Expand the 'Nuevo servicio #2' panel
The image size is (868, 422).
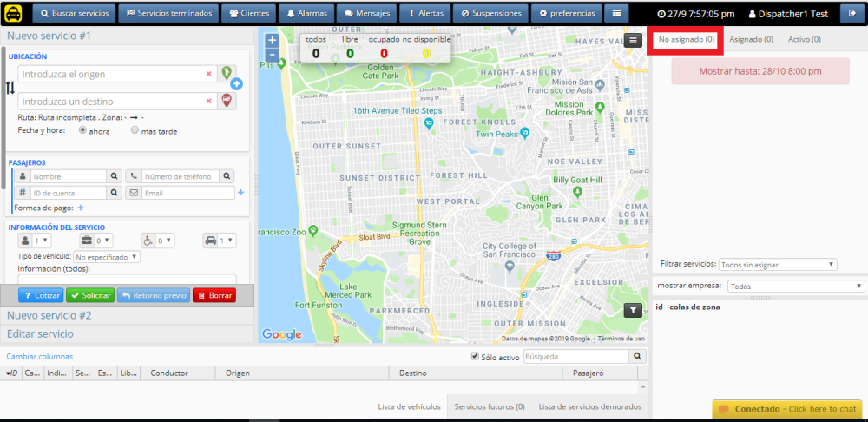coord(128,316)
